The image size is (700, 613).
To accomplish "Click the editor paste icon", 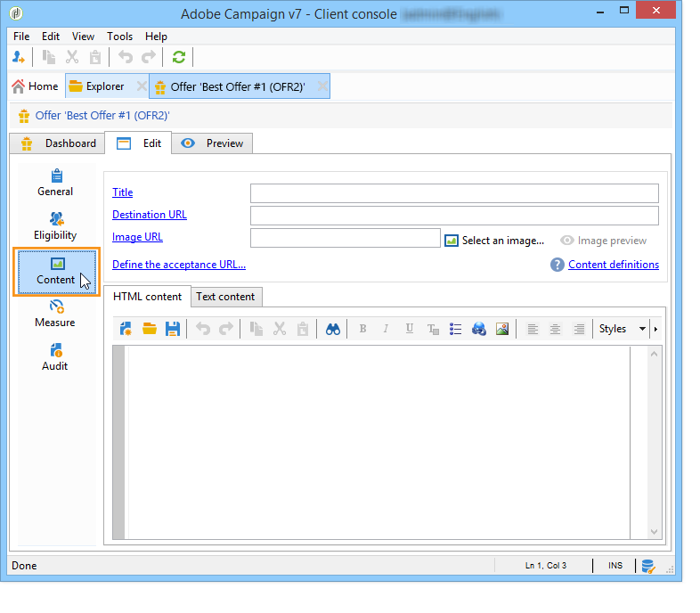I will (x=303, y=329).
